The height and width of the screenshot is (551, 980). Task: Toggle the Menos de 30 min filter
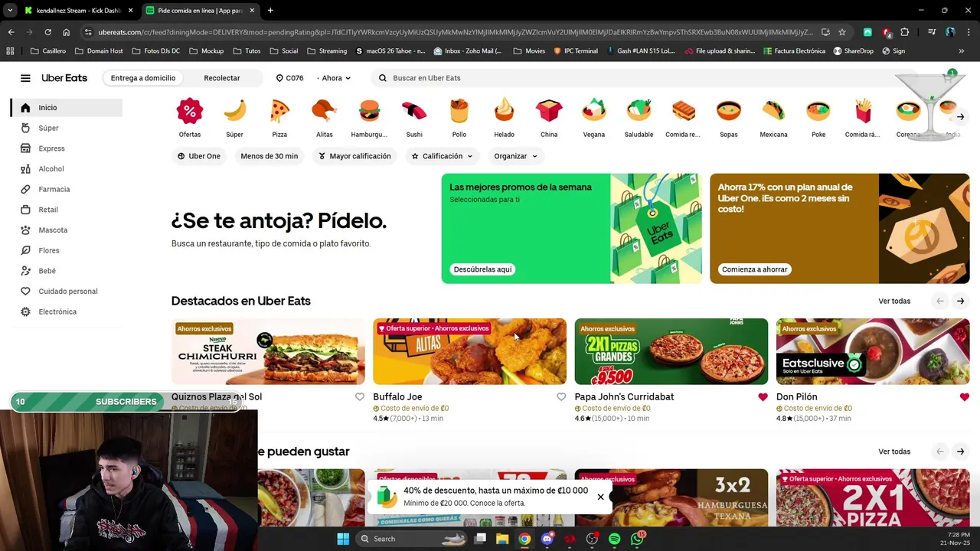pos(269,156)
